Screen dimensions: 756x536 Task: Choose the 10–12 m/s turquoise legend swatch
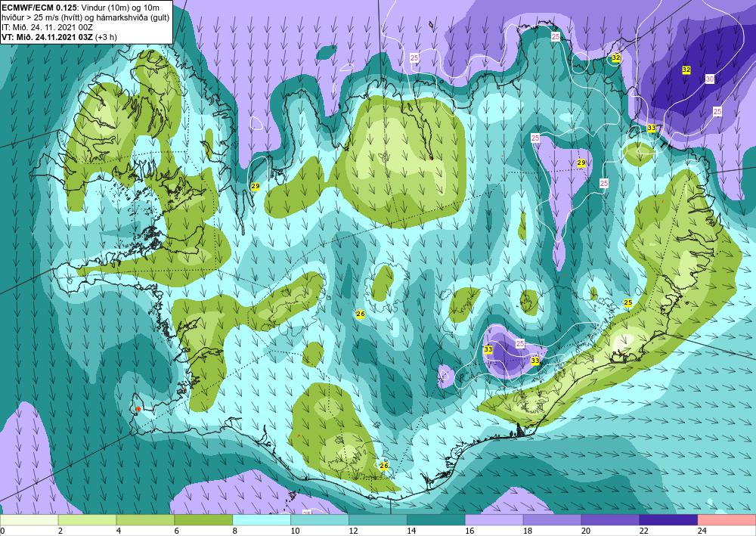[320, 520]
